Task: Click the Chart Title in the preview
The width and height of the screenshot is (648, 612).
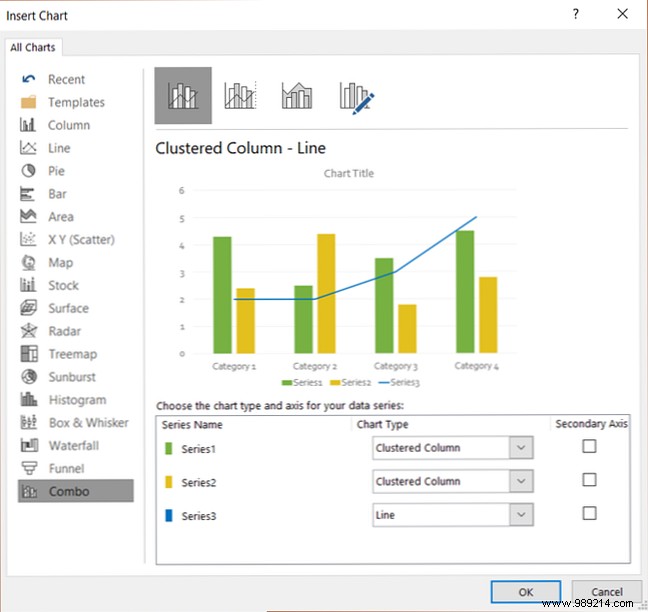Action: (x=348, y=173)
